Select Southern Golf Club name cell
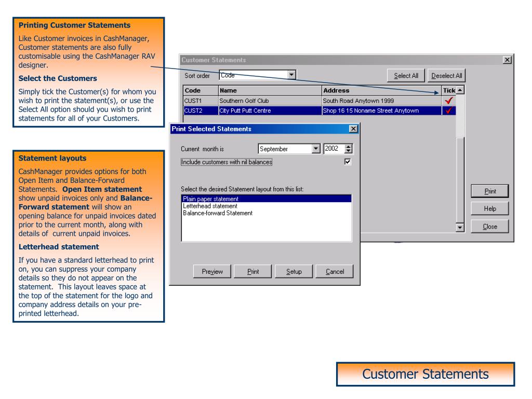The height and width of the screenshot is (399, 532). point(270,101)
